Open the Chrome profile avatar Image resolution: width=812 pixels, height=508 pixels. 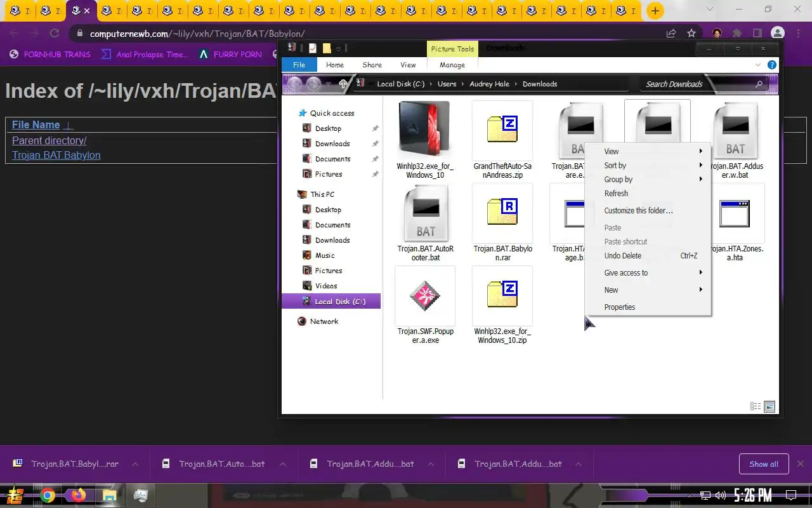click(778, 34)
